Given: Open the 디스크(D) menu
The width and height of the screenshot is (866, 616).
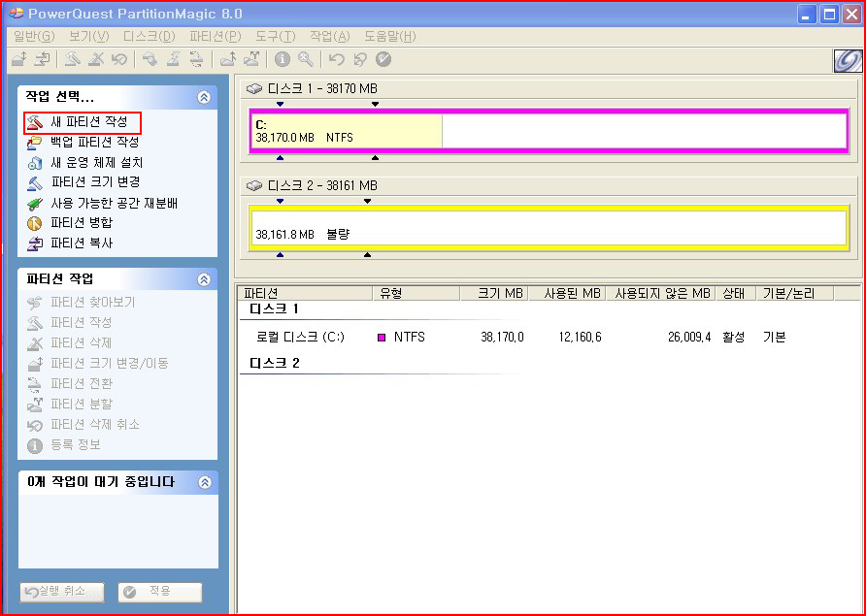Looking at the screenshot, I should (150, 37).
